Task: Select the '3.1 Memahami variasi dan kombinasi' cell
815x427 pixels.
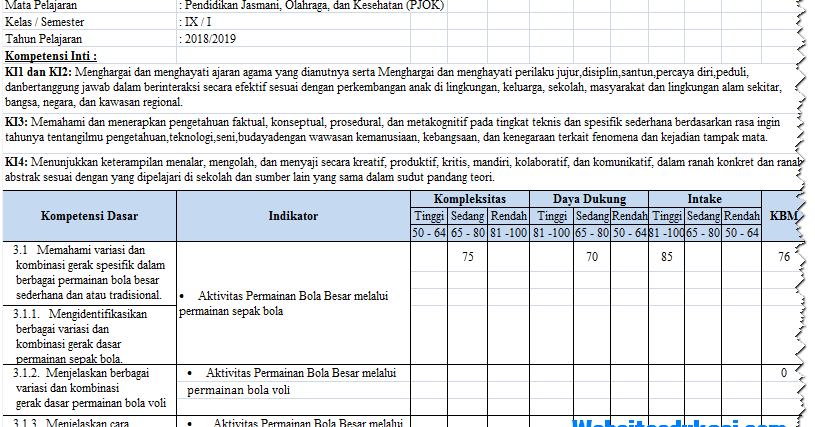Action: pos(89,273)
